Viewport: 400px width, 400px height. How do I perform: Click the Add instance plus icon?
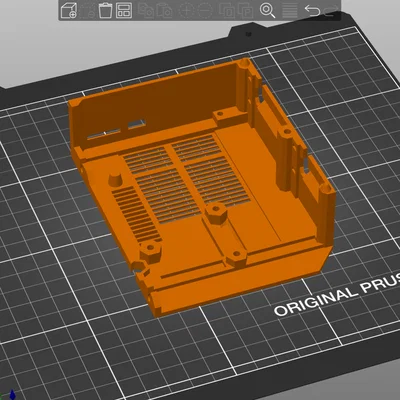click(187, 10)
